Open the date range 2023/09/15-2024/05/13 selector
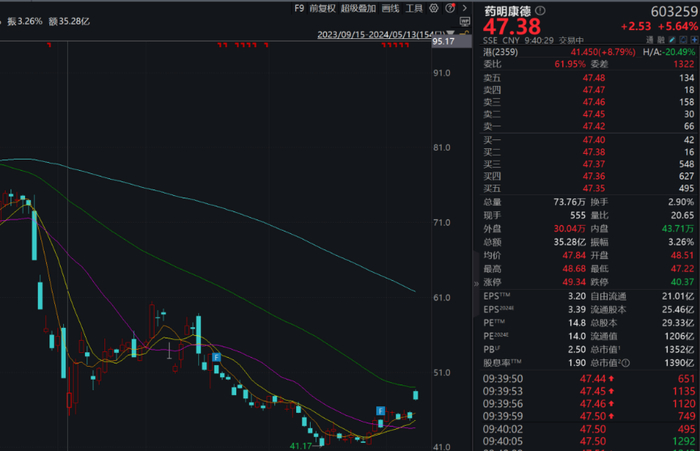The width and height of the screenshot is (700, 451). (380, 34)
